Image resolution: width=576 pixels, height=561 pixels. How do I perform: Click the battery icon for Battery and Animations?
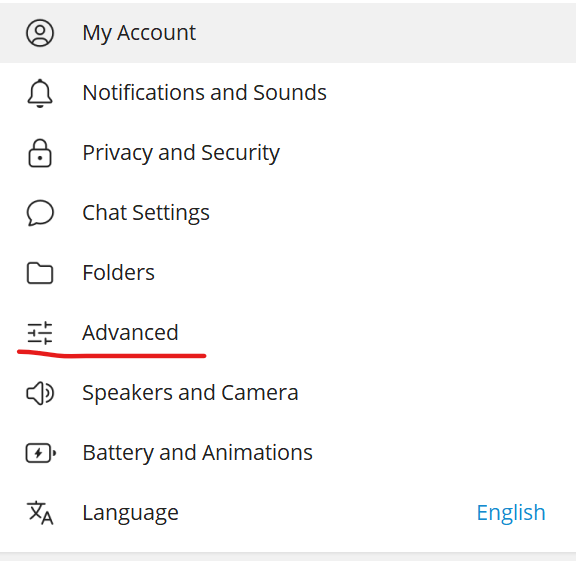[x=40, y=453]
